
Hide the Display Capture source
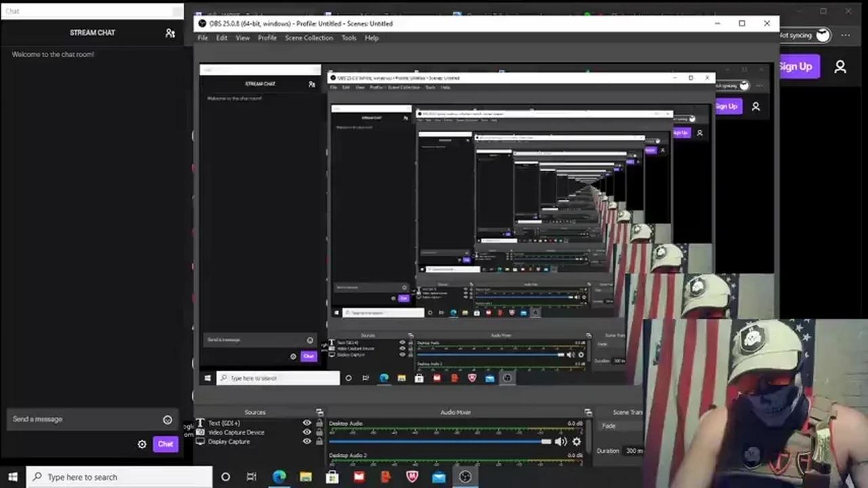point(307,441)
